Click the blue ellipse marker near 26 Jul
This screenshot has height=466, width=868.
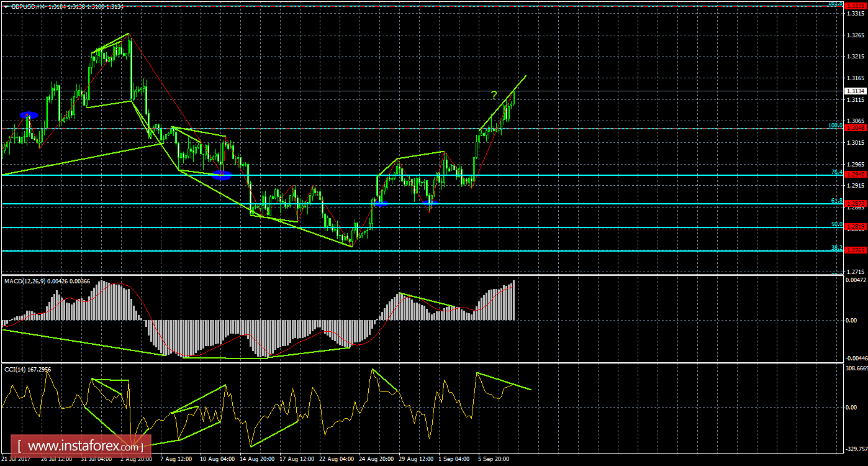29,114
